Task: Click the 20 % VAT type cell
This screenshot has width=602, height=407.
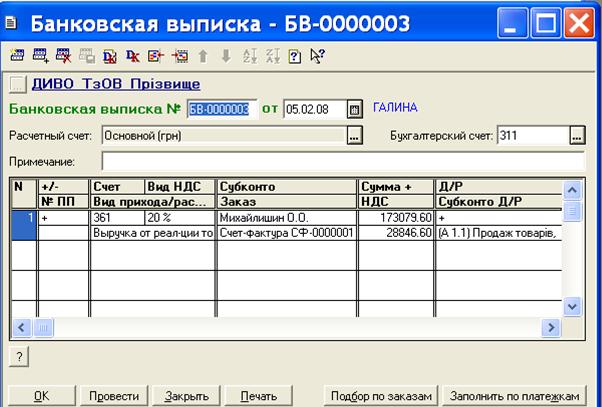Action: (180, 218)
